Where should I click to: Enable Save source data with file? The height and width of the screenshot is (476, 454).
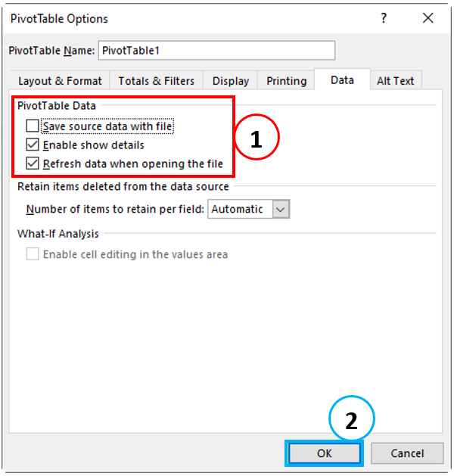33,126
